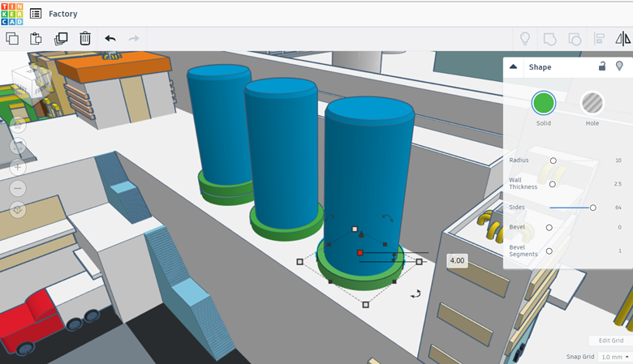Click the rotation arrow below the selection

[416, 293]
